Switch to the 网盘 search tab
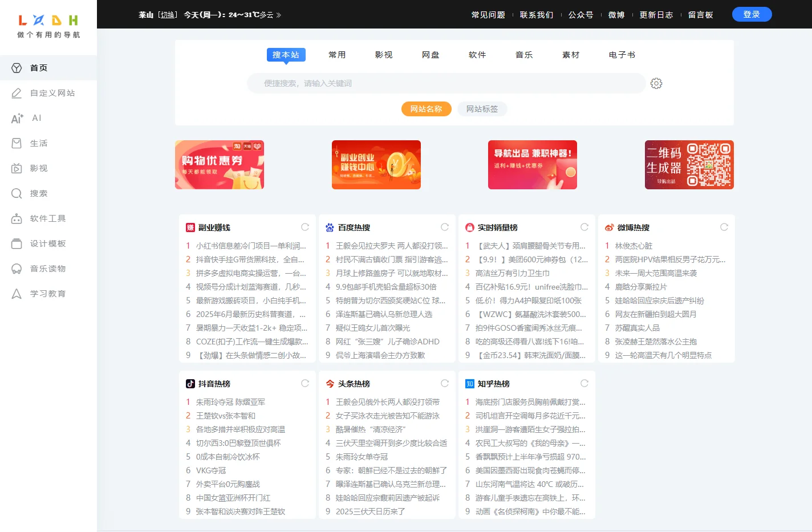812x532 pixels. pyautogui.click(x=431, y=55)
